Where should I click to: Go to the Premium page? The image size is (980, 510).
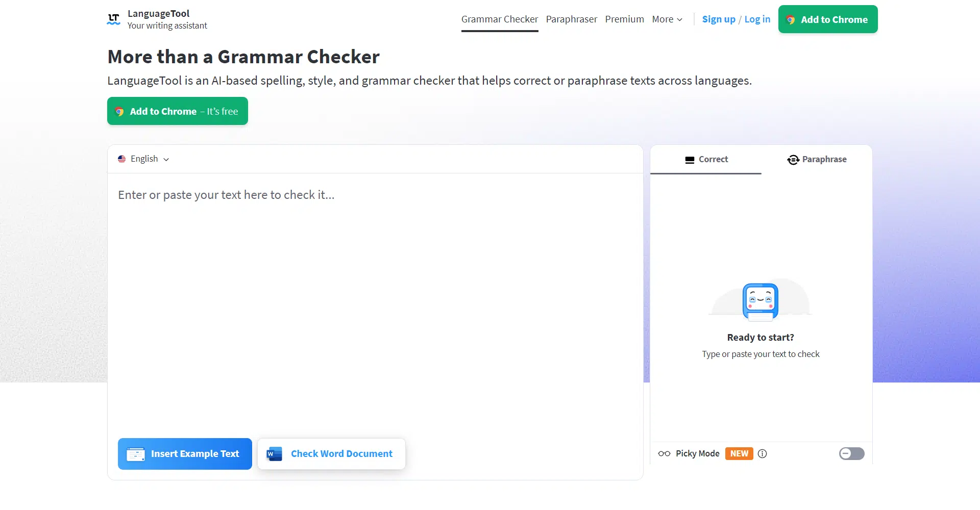pyautogui.click(x=624, y=19)
